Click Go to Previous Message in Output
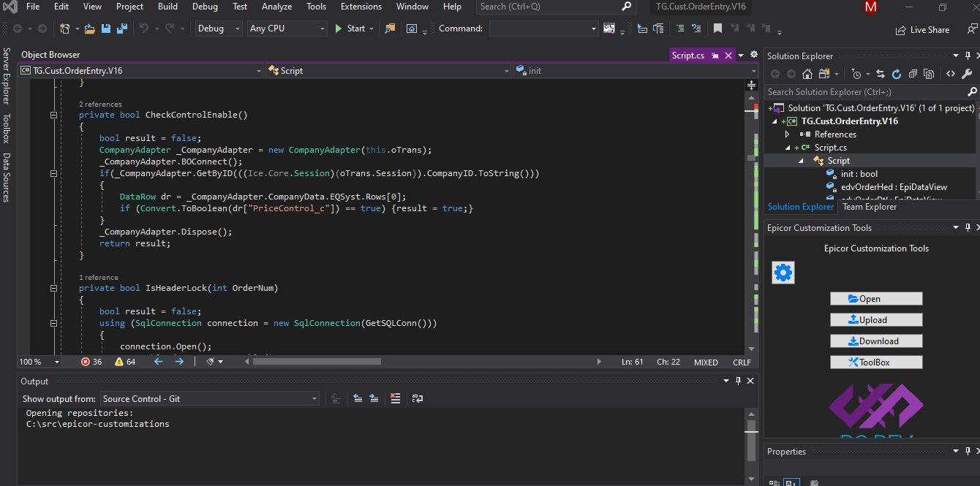Image resolution: width=980 pixels, height=486 pixels. [x=358, y=398]
